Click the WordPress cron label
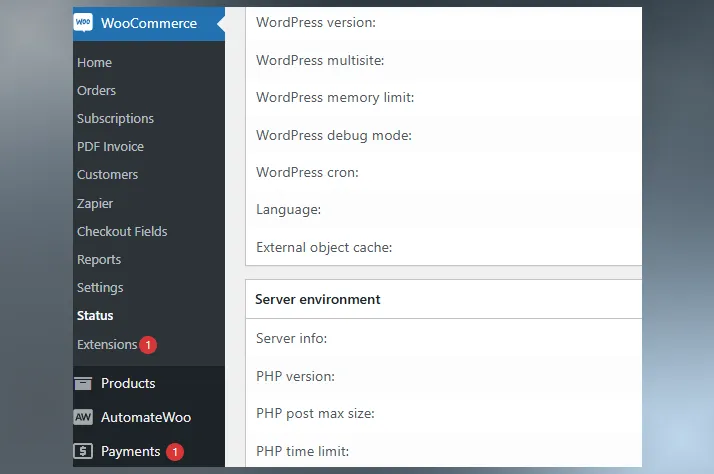This screenshot has height=474, width=714. pyautogui.click(x=307, y=173)
